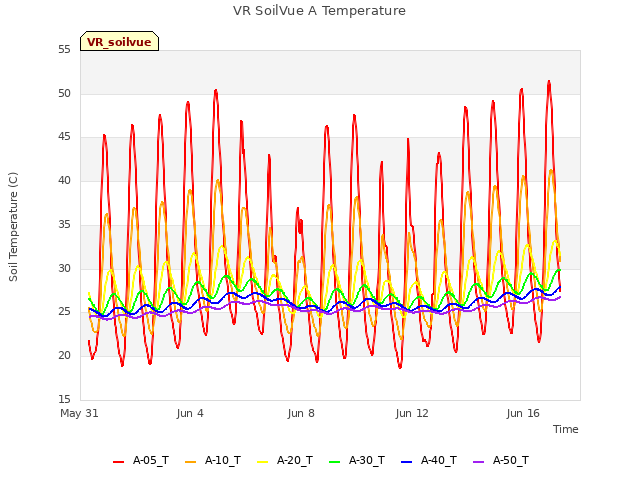Click the 15 y-axis tick label
This screenshot has width=640, height=480.
point(64,399)
